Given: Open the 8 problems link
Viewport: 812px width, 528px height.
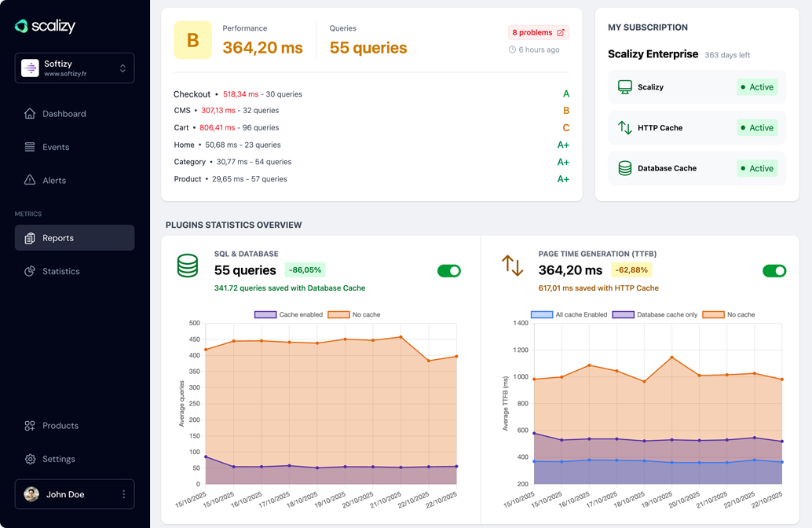Looking at the screenshot, I should 538,32.
